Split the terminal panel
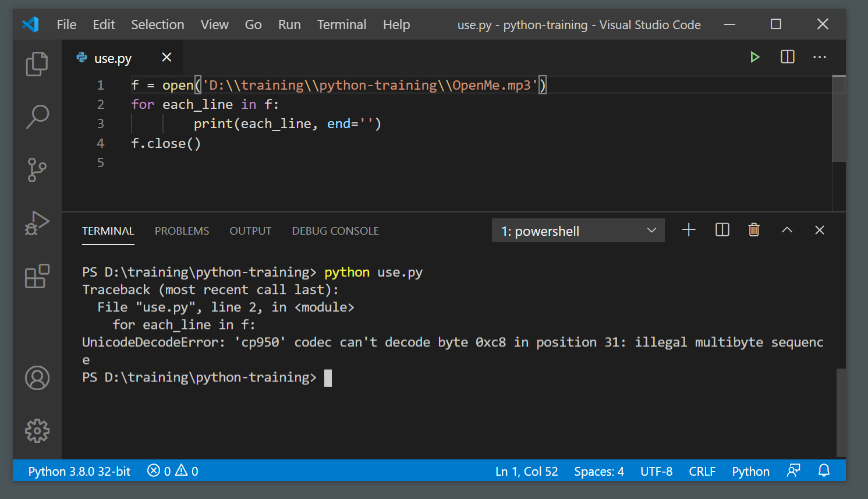Viewport: 868px width, 499px height. pyautogui.click(x=722, y=230)
